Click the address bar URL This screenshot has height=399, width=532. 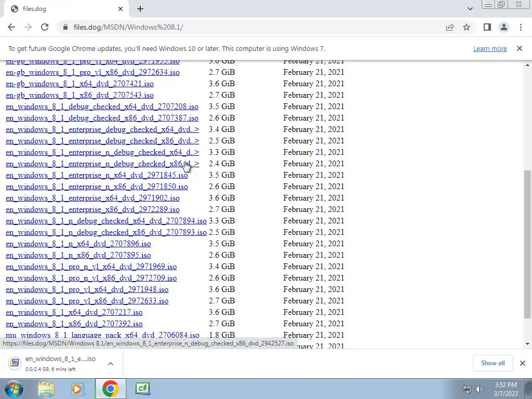(128, 27)
